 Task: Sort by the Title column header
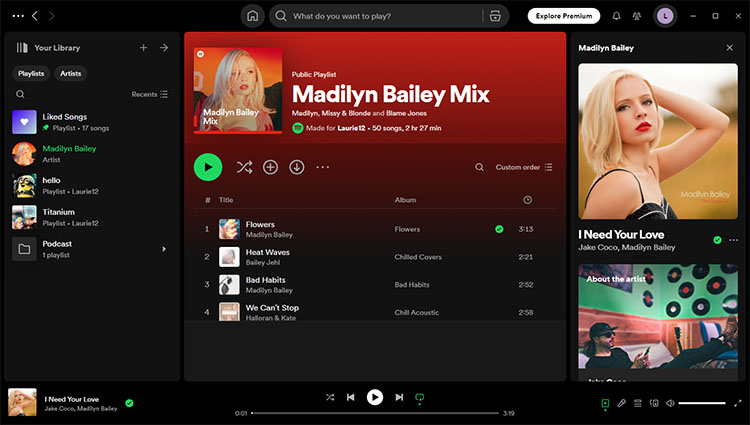226,200
